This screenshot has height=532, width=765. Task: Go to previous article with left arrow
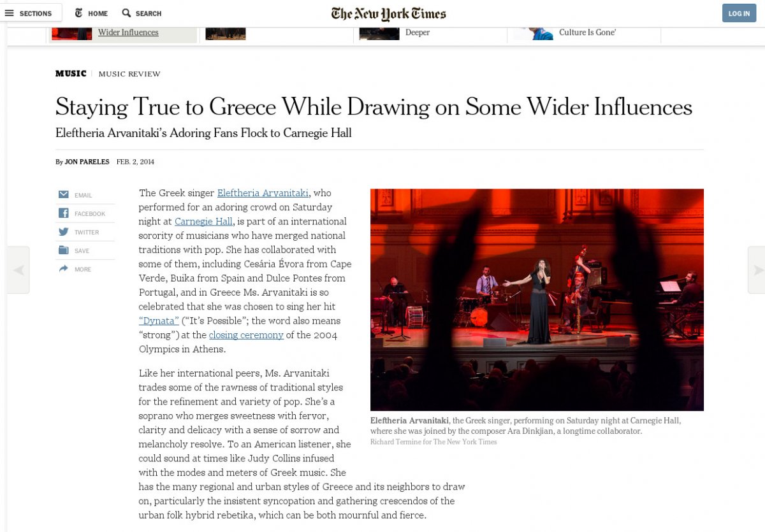(18, 270)
